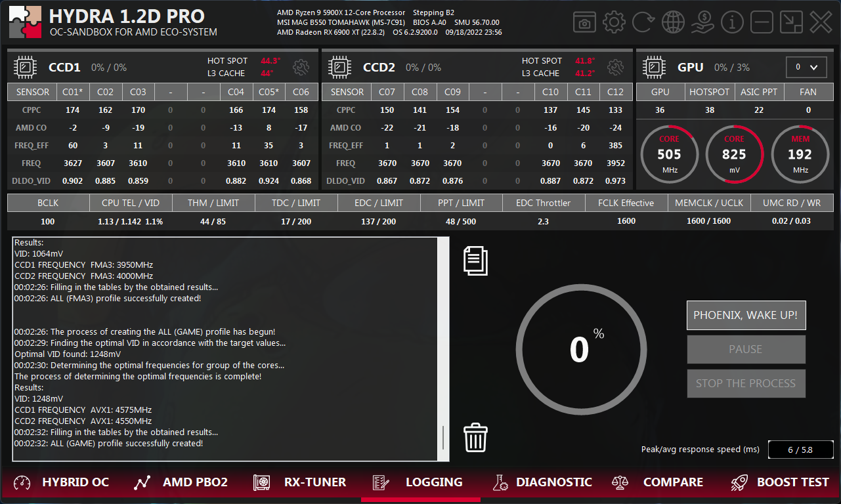Click the compact-mode arrow icon
Viewport: 841px width, 504px height.
(x=791, y=23)
